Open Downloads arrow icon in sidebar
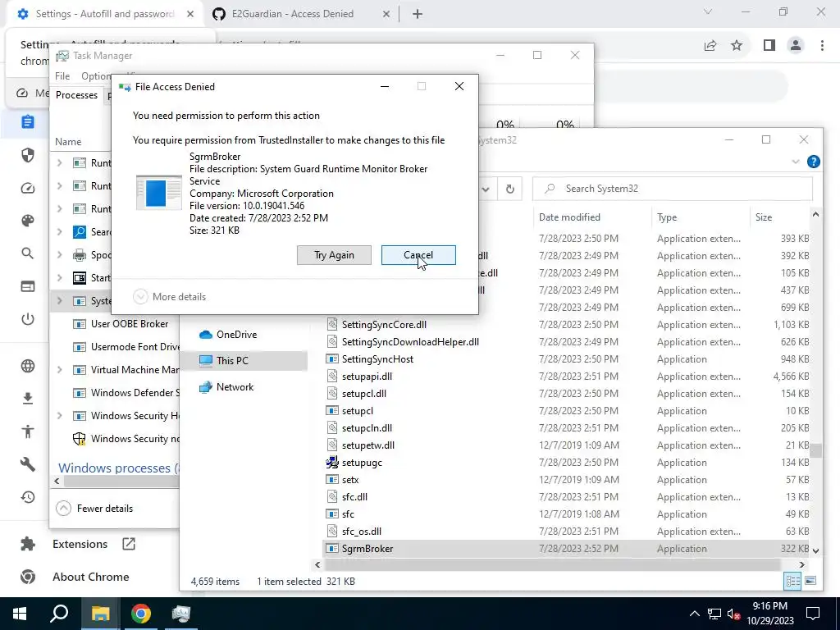Screen dimensions: 840x630 pyautogui.click(x=28, y=399)
